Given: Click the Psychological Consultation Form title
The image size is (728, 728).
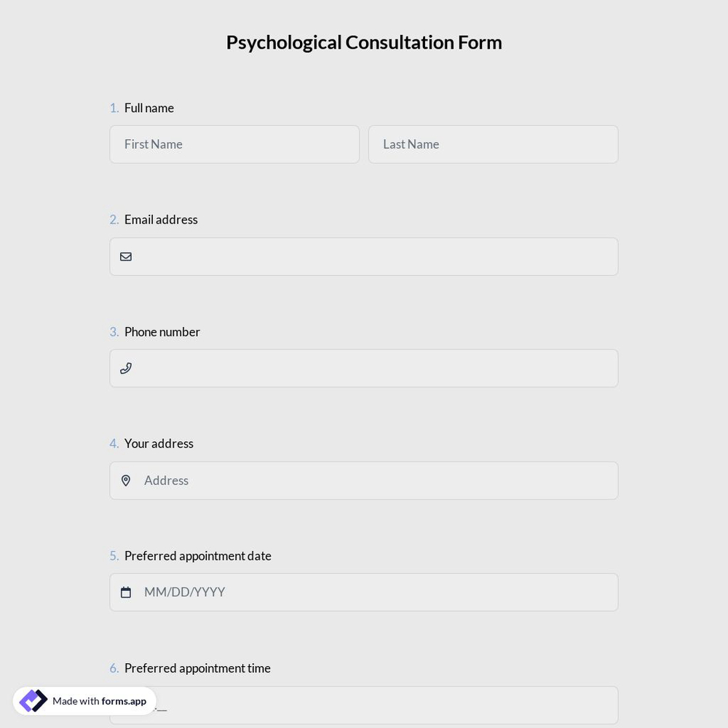Looking at the screenshot, I should tap(364, 41).
